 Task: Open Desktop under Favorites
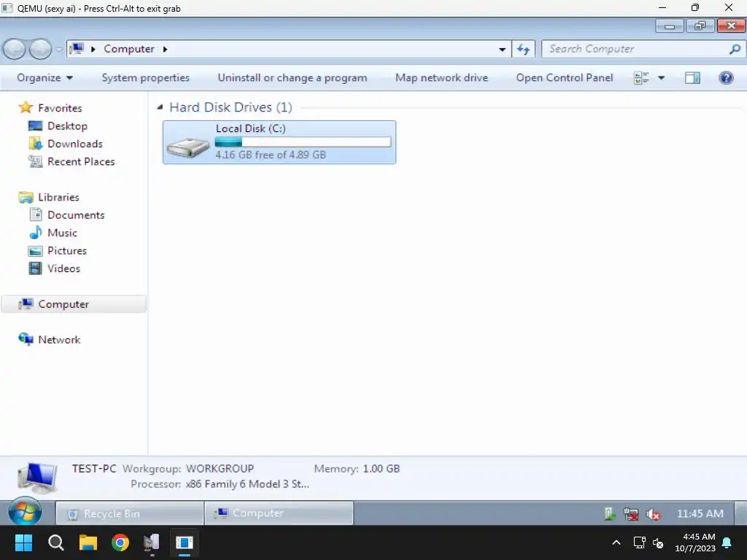pyautogui.click(x=67, y=126)
